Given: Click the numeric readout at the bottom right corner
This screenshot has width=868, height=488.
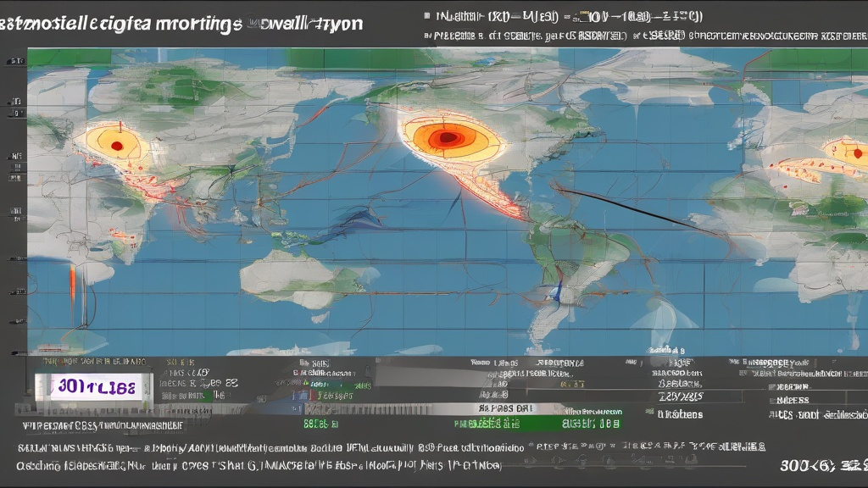Looking at the screenshot, I should tap(823, 466).
